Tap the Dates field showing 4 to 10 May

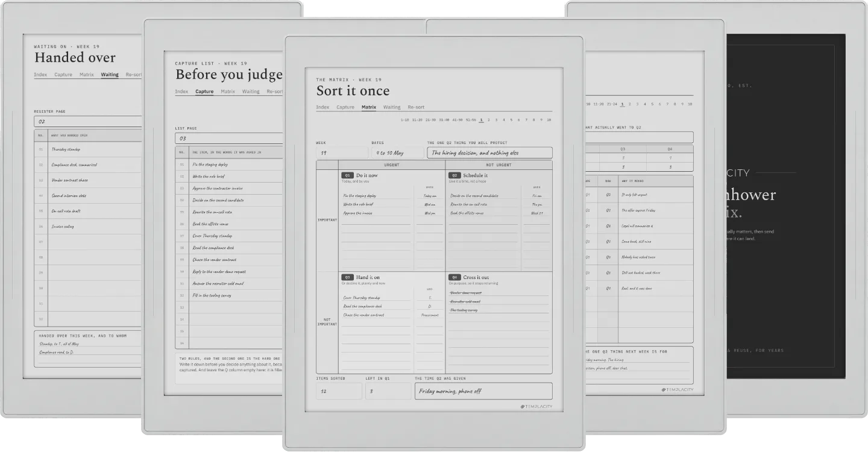tap(397, 153)
